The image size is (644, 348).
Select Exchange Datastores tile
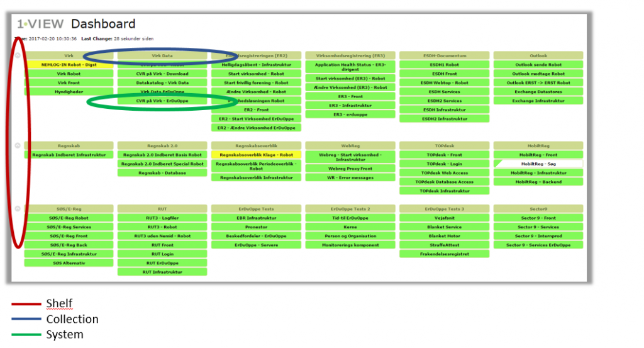pyautogui.click(x=538, y=92)
